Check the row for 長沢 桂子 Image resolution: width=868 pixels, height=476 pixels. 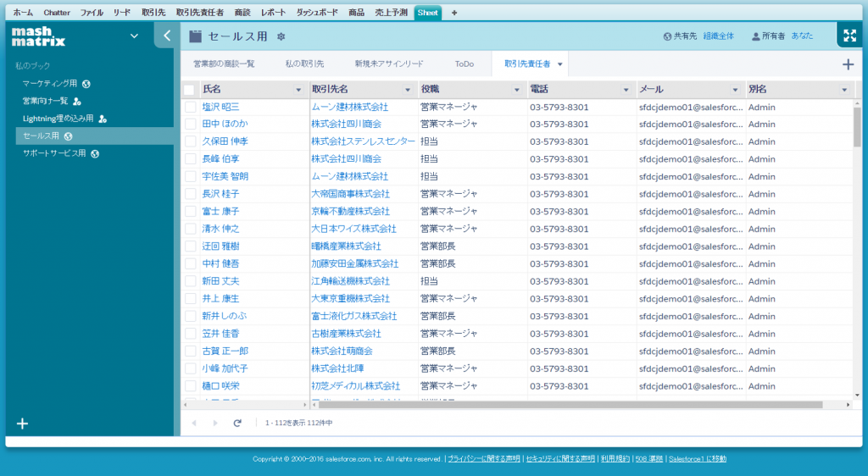(x=191, y=194)
